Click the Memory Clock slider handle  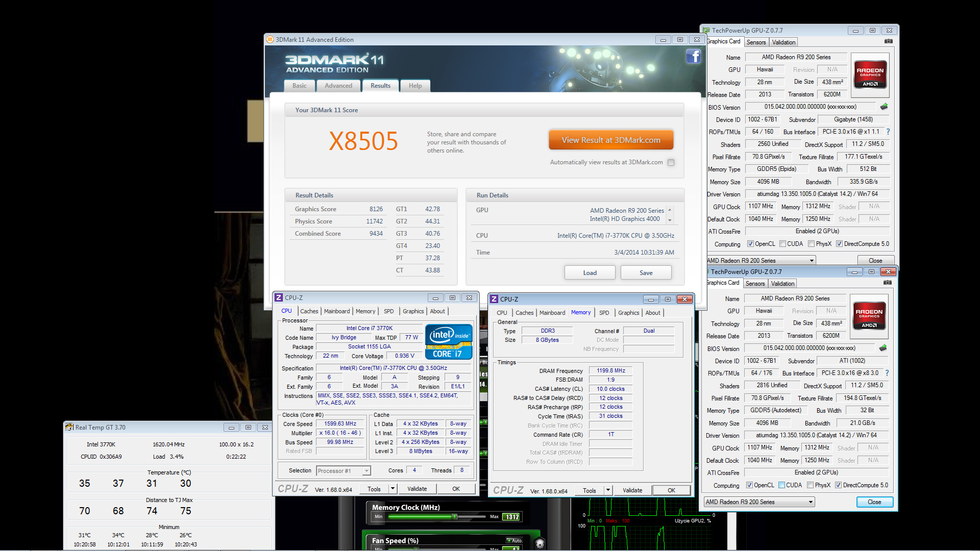tap(454, 517)
